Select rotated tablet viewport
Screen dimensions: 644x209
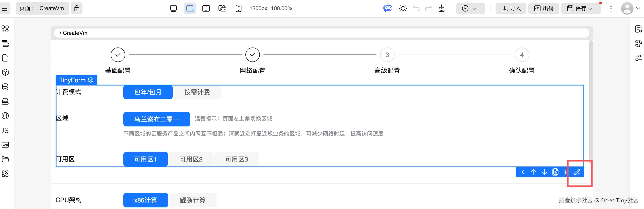pos(222,8)
